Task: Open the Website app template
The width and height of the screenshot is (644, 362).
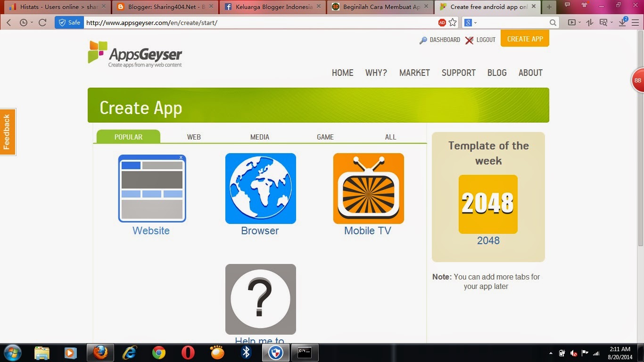Action: pyautogui.click(x=152, y=188)
